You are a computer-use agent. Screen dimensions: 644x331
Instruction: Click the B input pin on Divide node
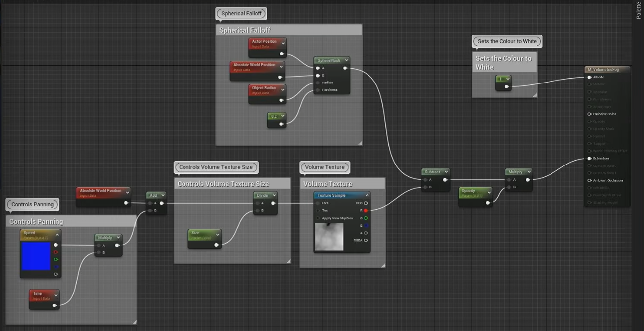pos(257,211)
